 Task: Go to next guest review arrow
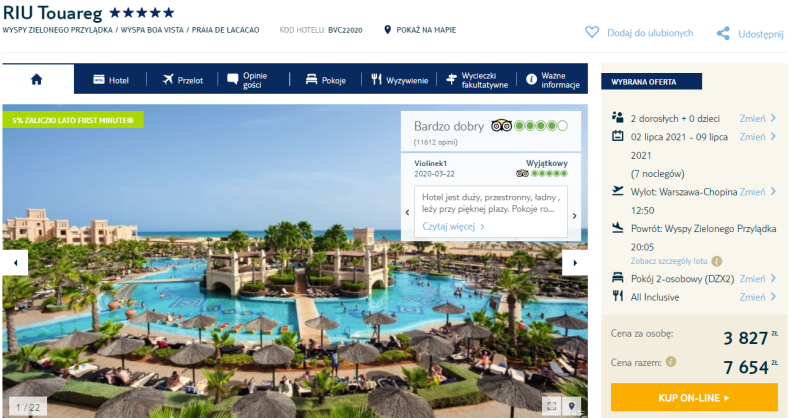574,216
